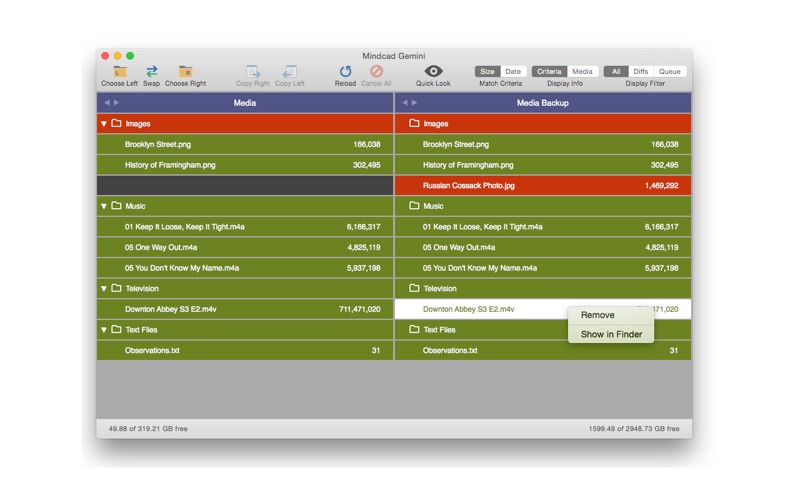
Task: Click Television folder icon in right pane
Action: click(x=414, y=288)
